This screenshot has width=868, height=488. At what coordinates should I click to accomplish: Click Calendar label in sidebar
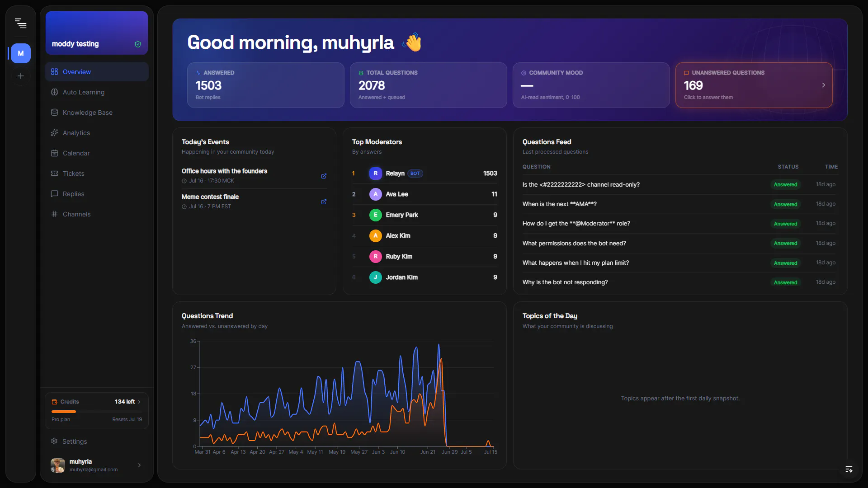tap(76, 153)
